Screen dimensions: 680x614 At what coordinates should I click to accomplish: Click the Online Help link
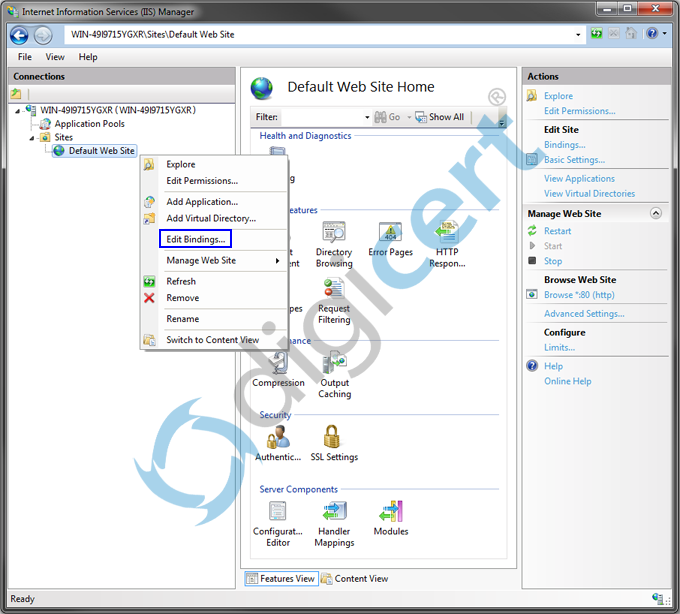pos(568,381)
